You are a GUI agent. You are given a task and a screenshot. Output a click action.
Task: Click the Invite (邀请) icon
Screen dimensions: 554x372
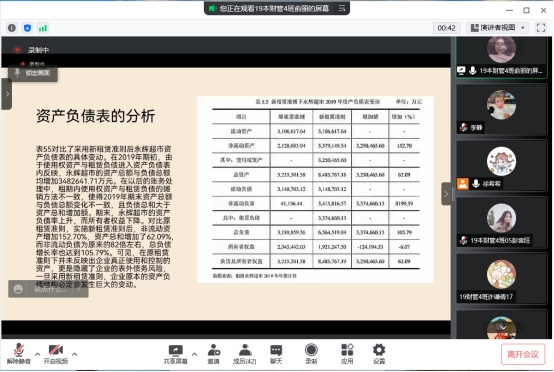[x=213, y=354]
